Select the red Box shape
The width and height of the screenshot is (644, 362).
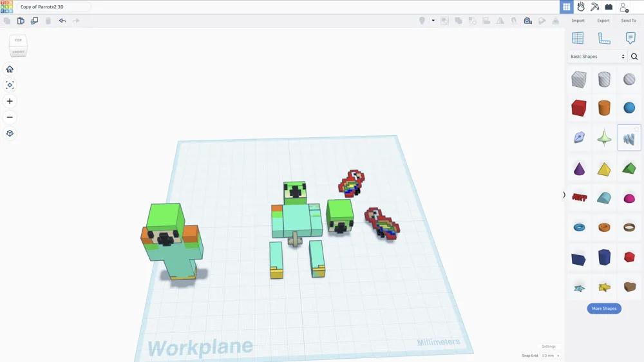579,108
